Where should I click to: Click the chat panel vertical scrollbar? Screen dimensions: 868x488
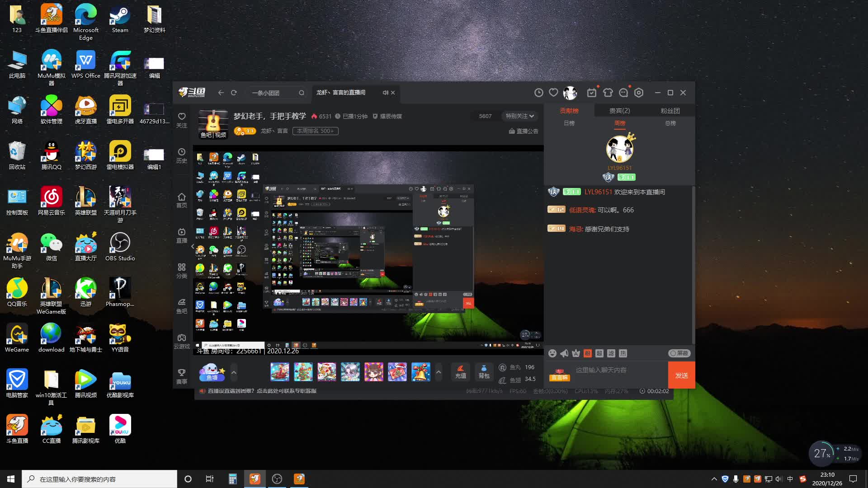(693, 264)
